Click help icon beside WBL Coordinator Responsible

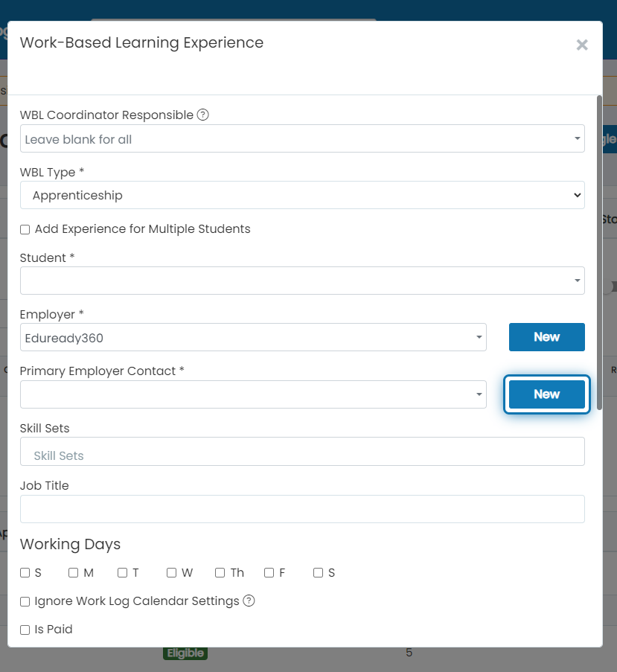coord(202,115)
